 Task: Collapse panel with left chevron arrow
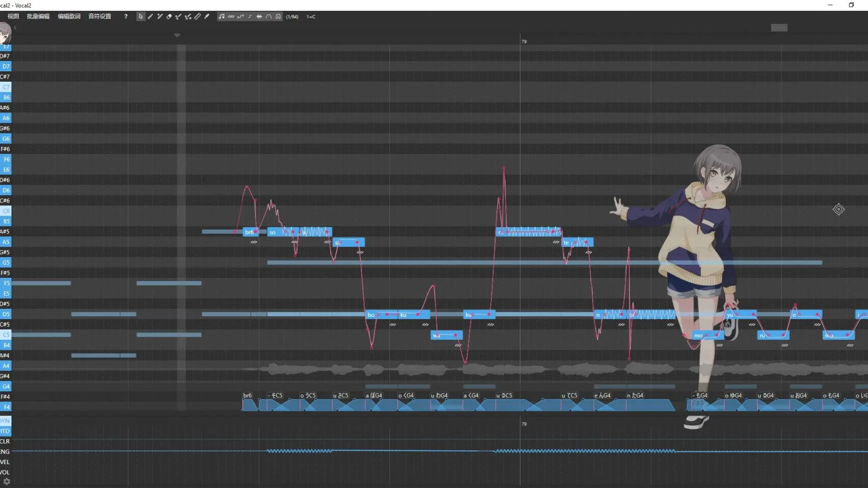pyautogui.click(x=15, y=28)
